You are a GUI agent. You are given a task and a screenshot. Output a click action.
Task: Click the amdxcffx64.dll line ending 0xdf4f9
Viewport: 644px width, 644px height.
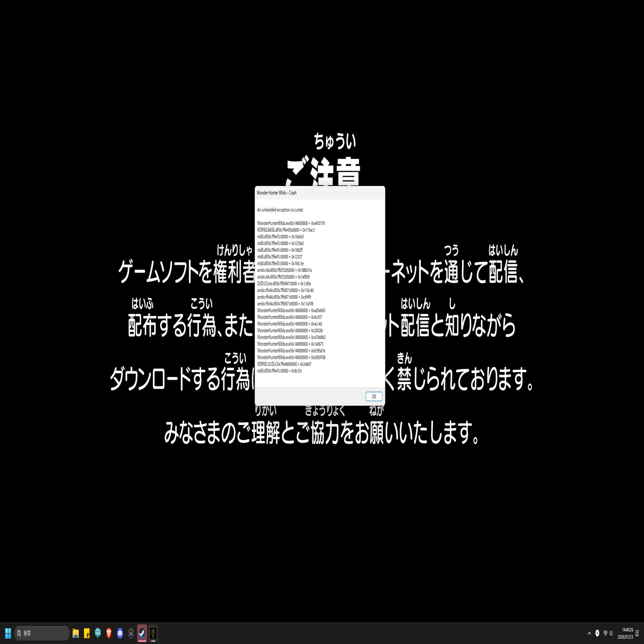pos(284,297)
